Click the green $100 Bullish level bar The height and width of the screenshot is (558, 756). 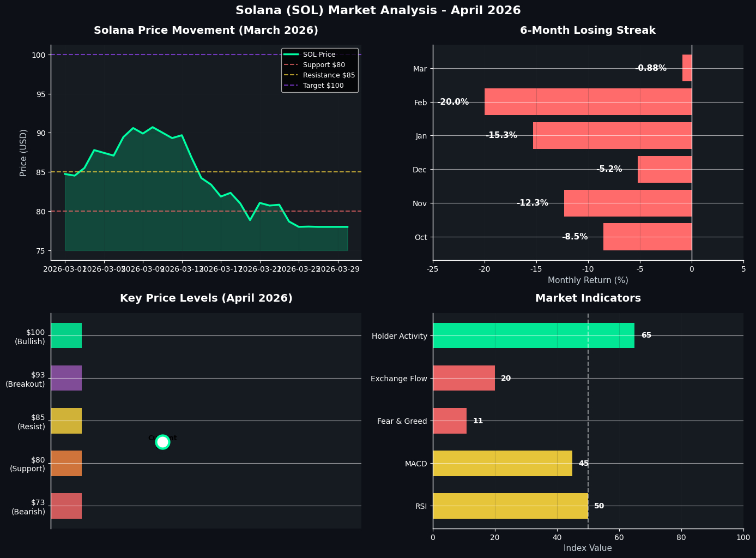pyautogui.click(x=66, y=335)
